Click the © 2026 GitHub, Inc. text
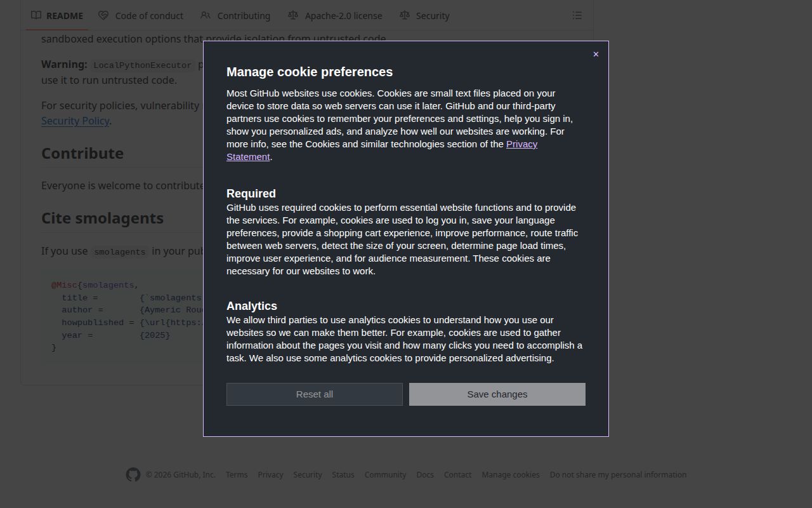The image size is (812, 508). (181, 474)
